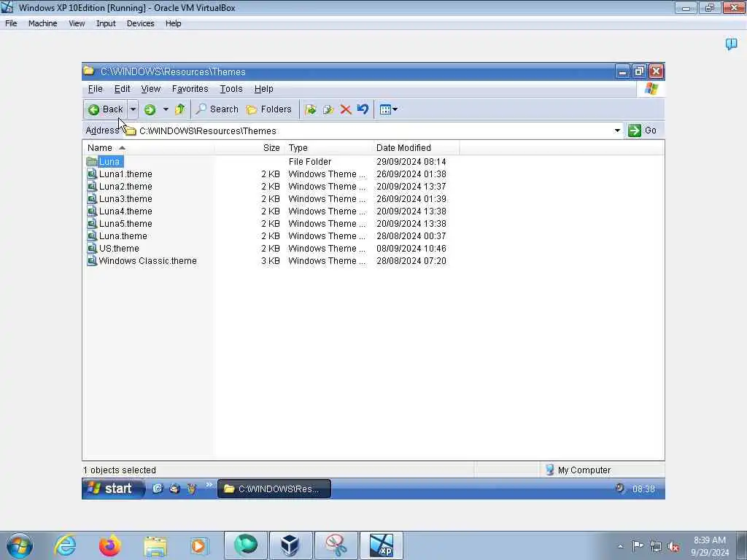The image size is (747, 560).
Task: Launch Firefox from host taskbar
Action: (x=109, y=545)
